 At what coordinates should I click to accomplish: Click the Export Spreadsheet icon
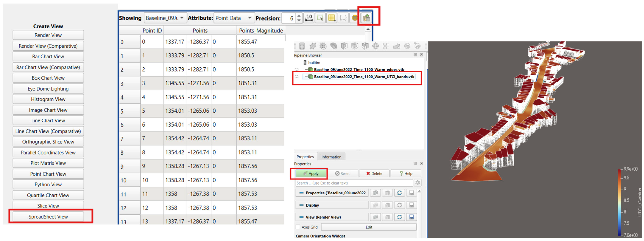point(366,18)
